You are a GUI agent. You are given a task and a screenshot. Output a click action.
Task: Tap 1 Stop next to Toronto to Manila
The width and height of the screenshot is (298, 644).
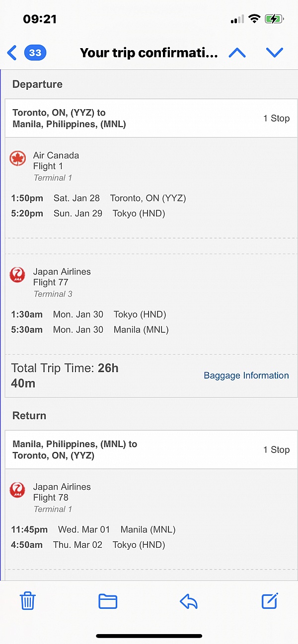tap(276, 118)
